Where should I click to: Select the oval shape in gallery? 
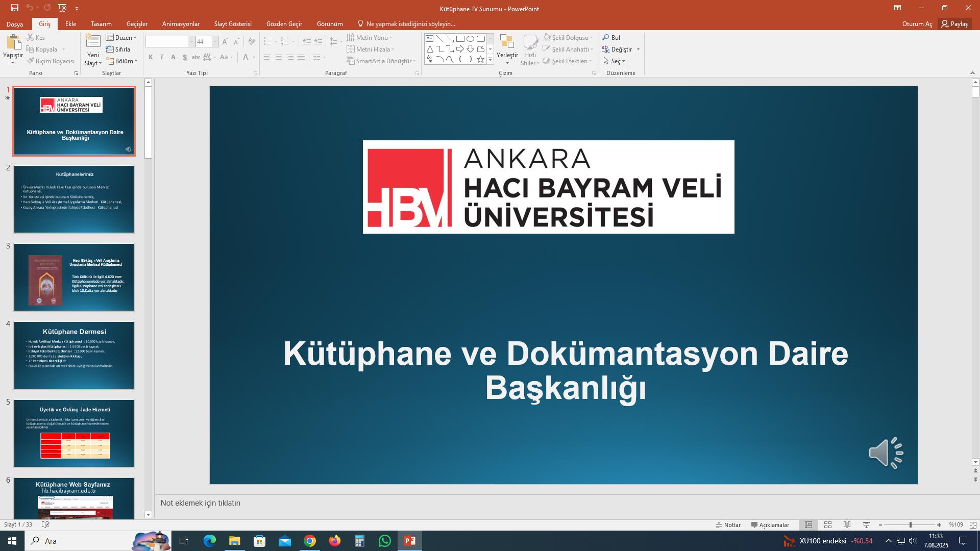coord(470,39)
